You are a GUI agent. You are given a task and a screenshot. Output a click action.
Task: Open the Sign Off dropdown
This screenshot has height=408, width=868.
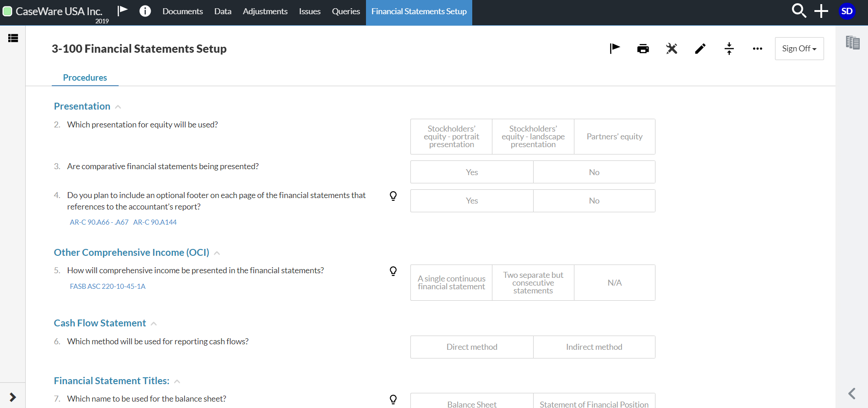(x=799, y=49)
